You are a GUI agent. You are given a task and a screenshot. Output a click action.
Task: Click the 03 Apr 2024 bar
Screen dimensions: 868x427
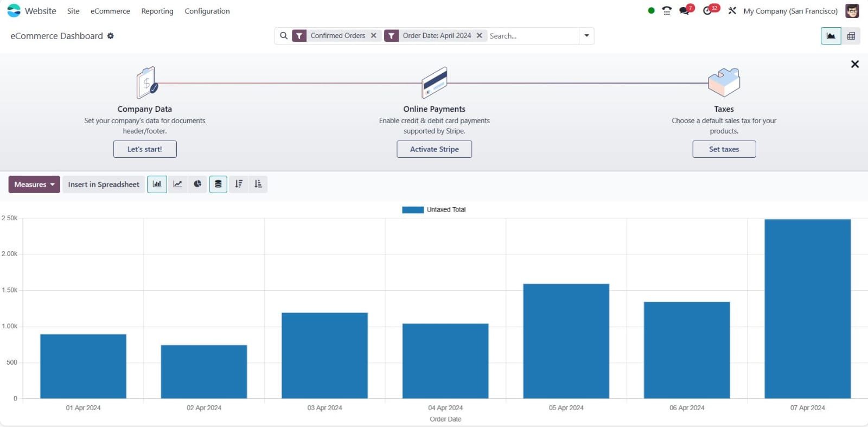click(324, 355)
